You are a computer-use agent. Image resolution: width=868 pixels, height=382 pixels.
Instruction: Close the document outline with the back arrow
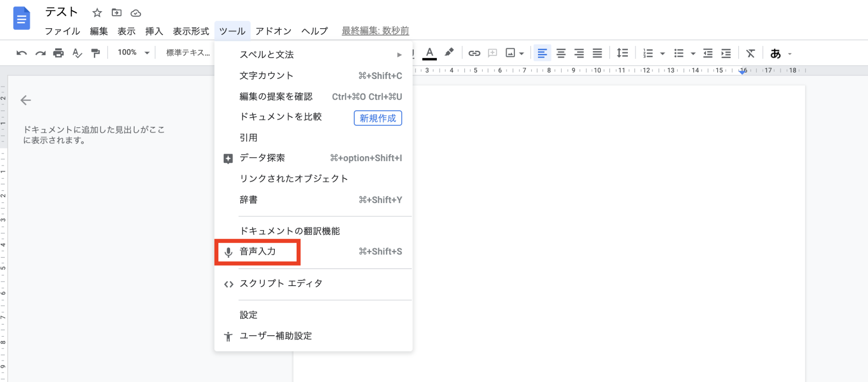tap(26, 100)
